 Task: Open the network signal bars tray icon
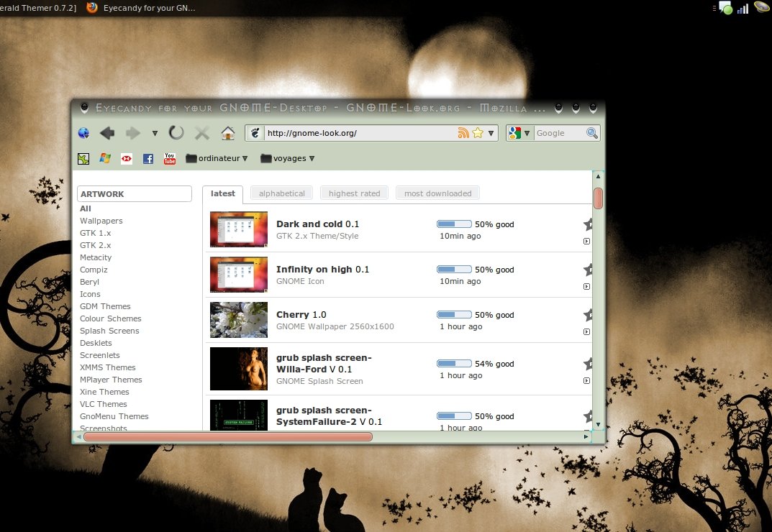coord(743,8)
